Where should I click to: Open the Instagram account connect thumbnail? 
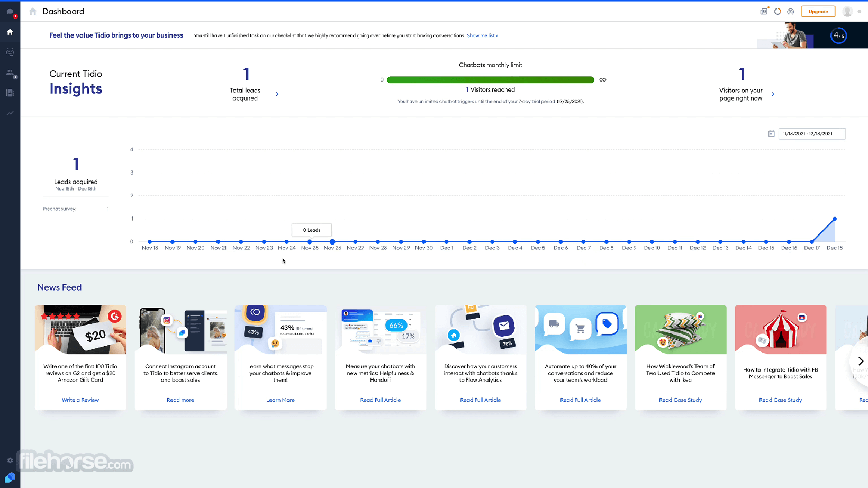point(180,330)
